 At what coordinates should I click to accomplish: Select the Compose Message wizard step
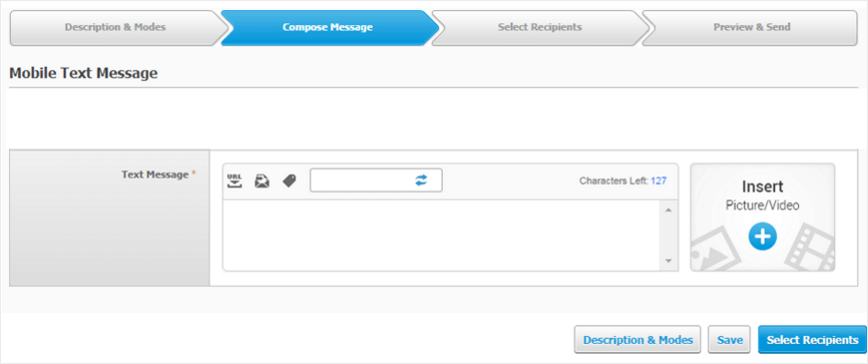click(327, 27)
